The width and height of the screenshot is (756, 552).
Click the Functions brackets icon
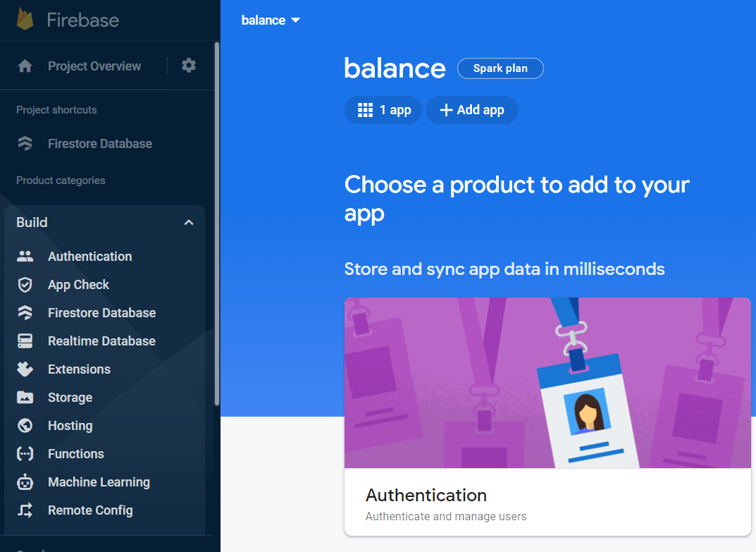[25, 453]
